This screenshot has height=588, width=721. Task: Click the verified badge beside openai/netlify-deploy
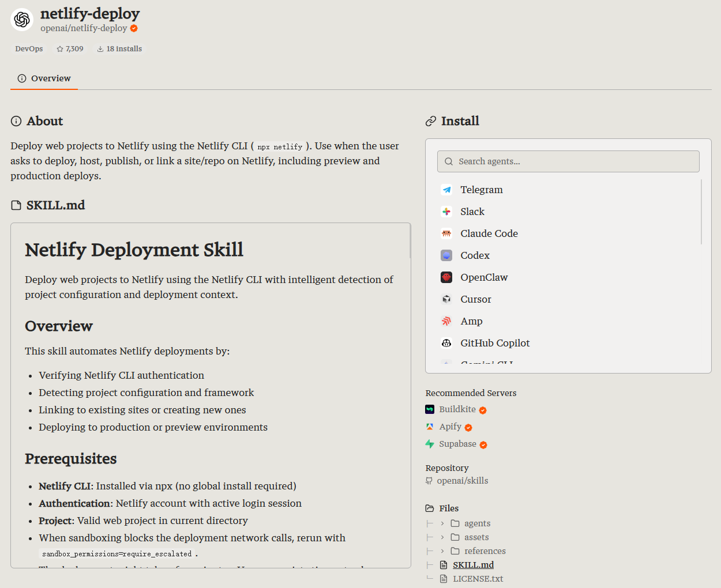(x=134, y=28)
